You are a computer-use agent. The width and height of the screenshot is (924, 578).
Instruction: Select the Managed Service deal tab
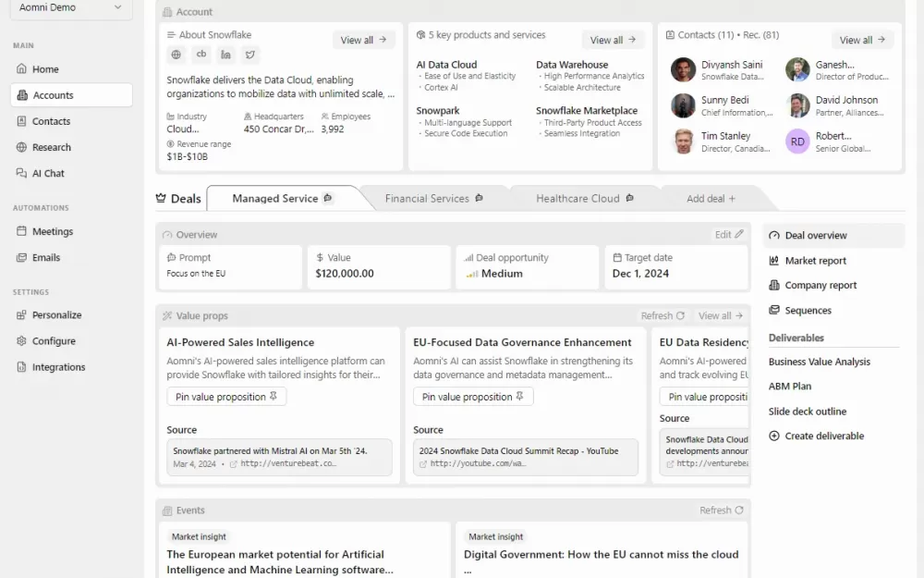point(283,198)
